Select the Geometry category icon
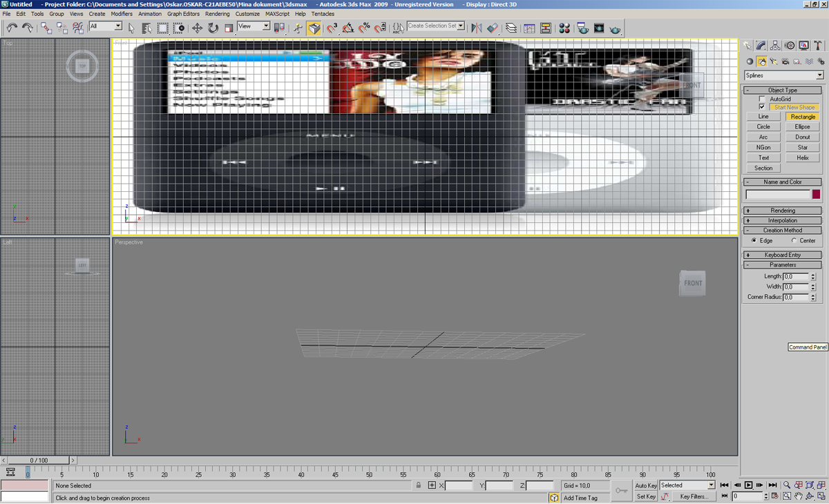 750,61
